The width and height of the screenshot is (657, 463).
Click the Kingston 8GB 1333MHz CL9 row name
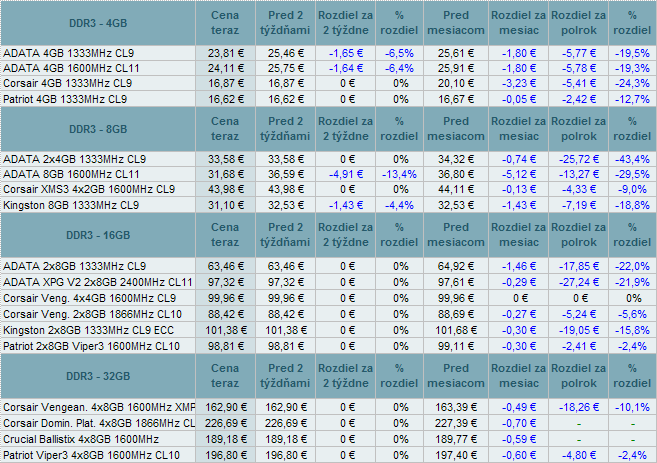71,205
